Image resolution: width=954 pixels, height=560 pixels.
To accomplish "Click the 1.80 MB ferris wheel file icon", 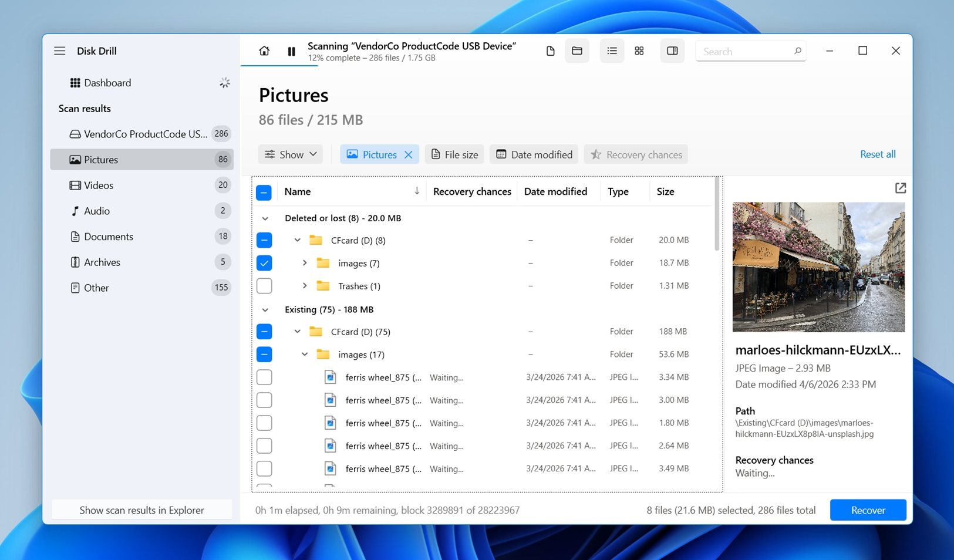I will pyautogui.click(x=331, y=423).
